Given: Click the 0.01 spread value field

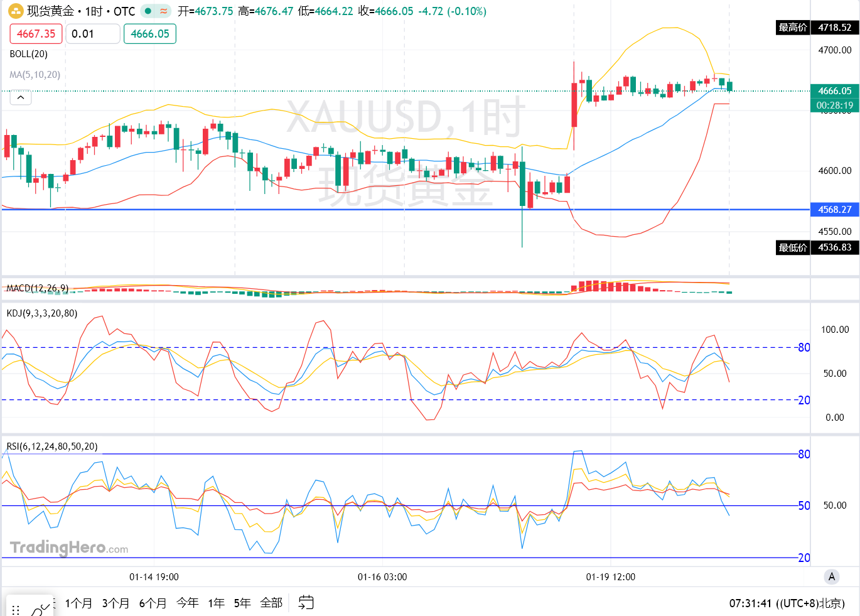Looking at the screenshot, I should pos(93,34).
